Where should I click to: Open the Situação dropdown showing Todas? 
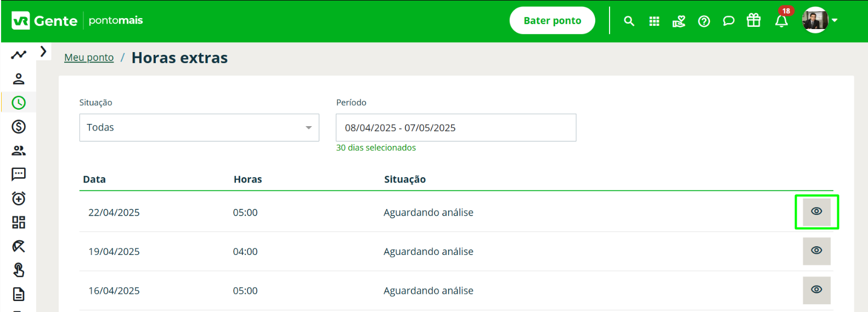[x=199, y=127]
